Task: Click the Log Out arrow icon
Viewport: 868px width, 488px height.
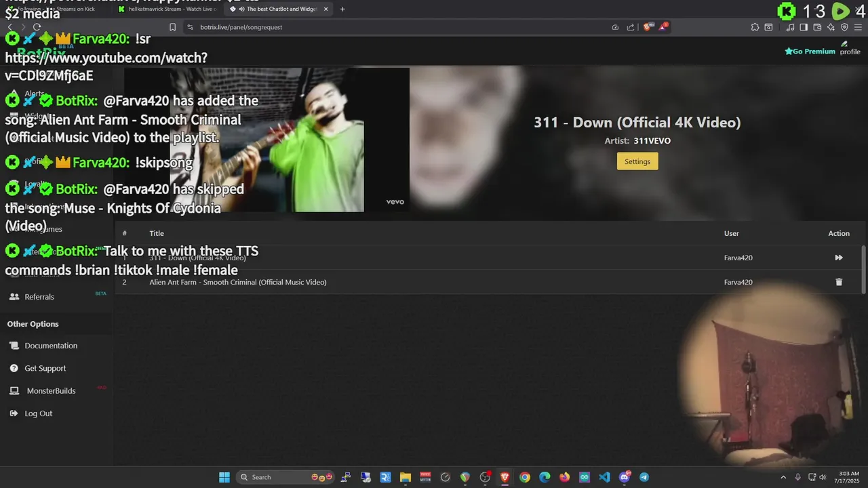Action: [x=14, y=413]
